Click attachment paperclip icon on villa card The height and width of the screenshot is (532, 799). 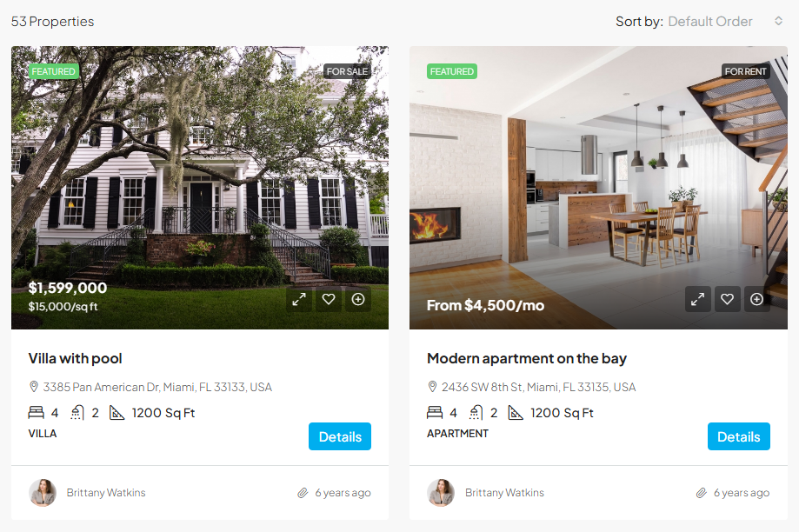pos(303,493)
